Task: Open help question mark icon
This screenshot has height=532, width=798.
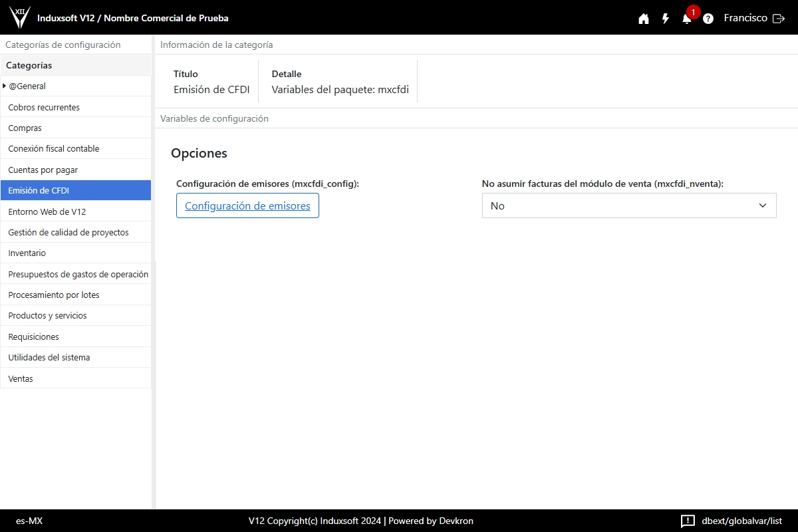Action: (708, 19)
